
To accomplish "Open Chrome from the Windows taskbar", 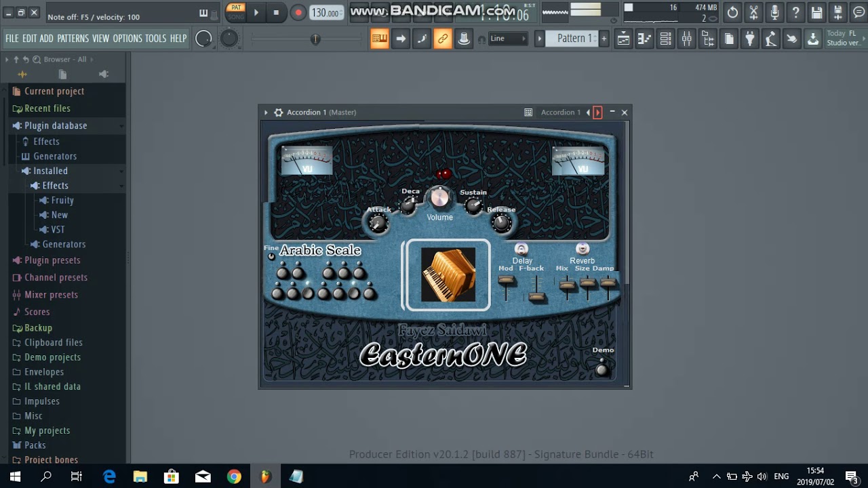I will pos(234,476).
